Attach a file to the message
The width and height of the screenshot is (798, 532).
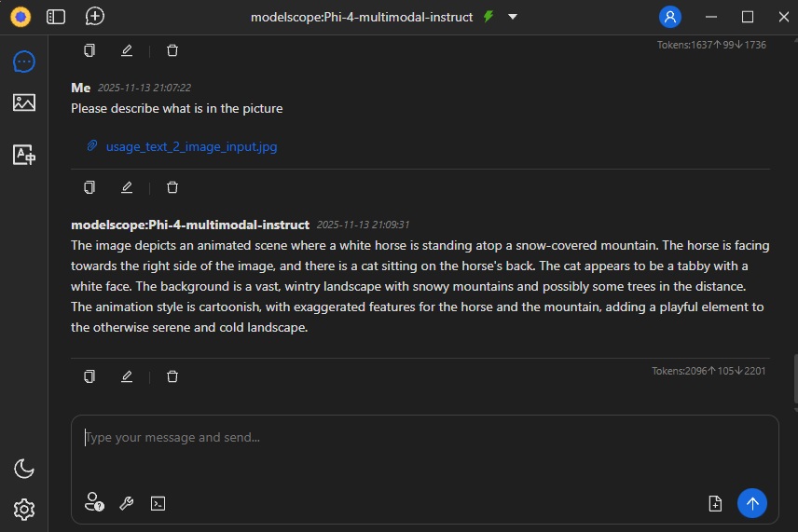(x=715, y=503)
